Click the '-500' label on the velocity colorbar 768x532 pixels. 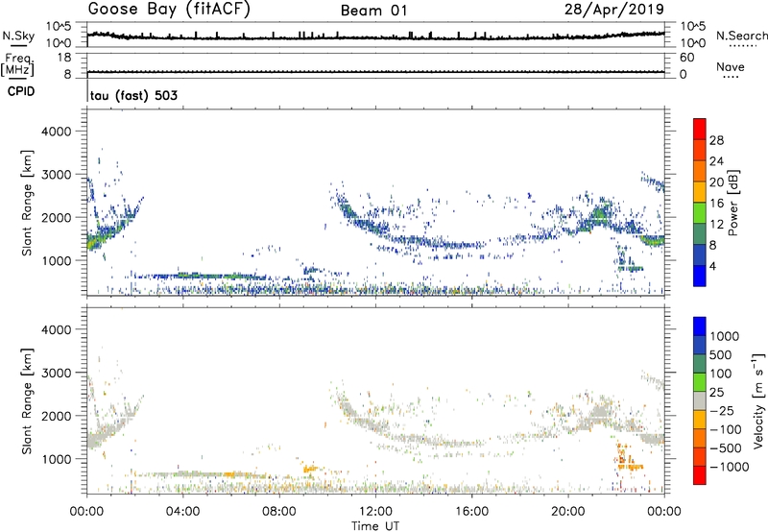tap(726, 448)
